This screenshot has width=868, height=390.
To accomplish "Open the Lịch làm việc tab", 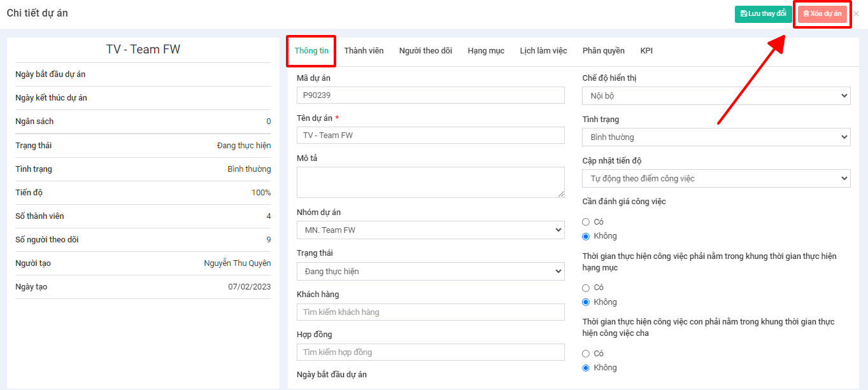I will [x=543, y=51].
